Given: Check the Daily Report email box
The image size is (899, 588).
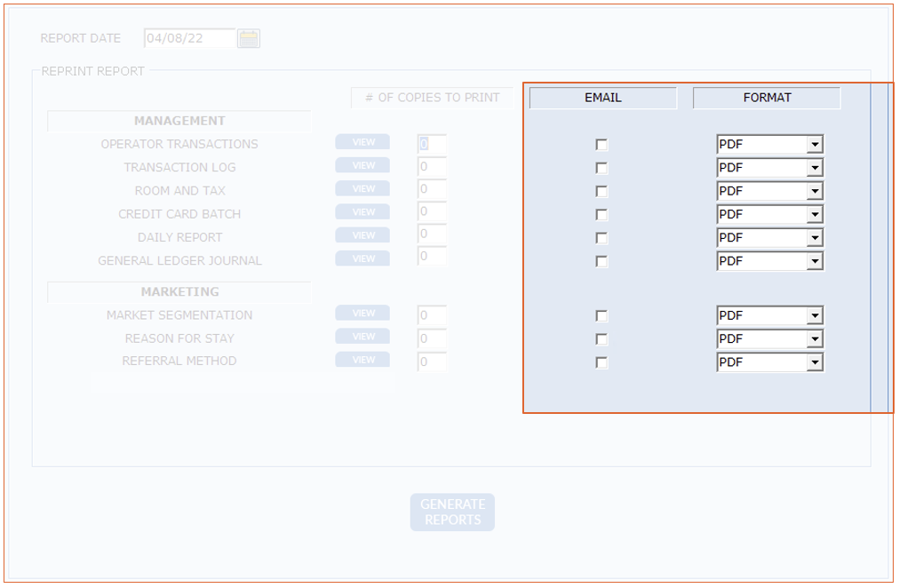Looking at the screenshot, I should 601,238.
